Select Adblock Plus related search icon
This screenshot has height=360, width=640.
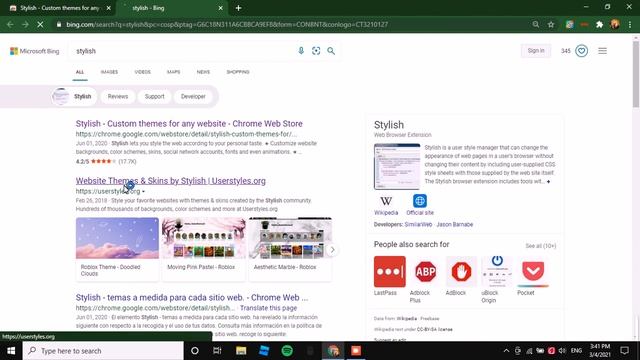tap(426, 271)
